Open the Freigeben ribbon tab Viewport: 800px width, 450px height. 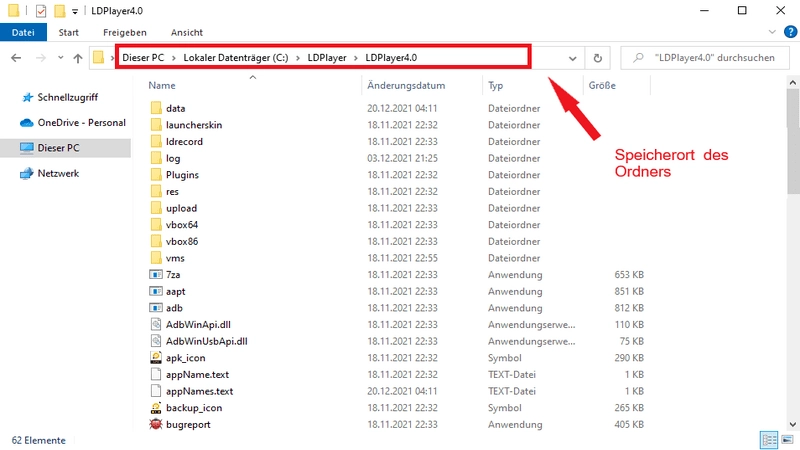[x=124, y=32]
